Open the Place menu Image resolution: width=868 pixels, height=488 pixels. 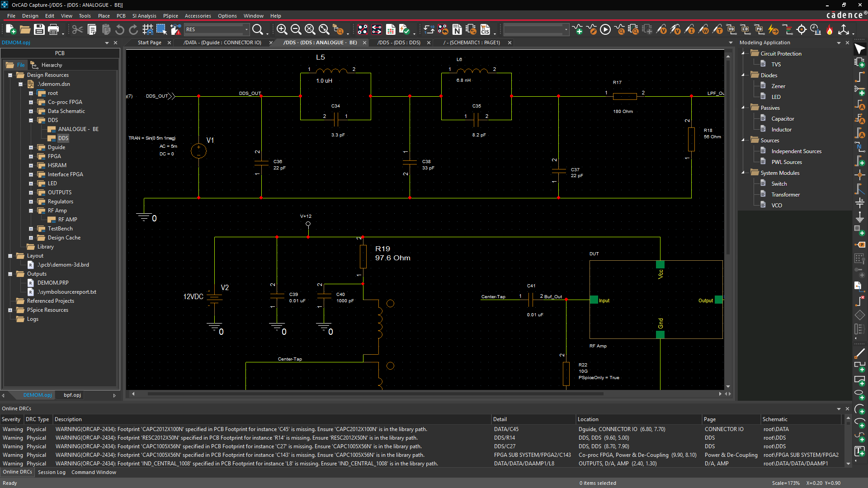point(103,16)
